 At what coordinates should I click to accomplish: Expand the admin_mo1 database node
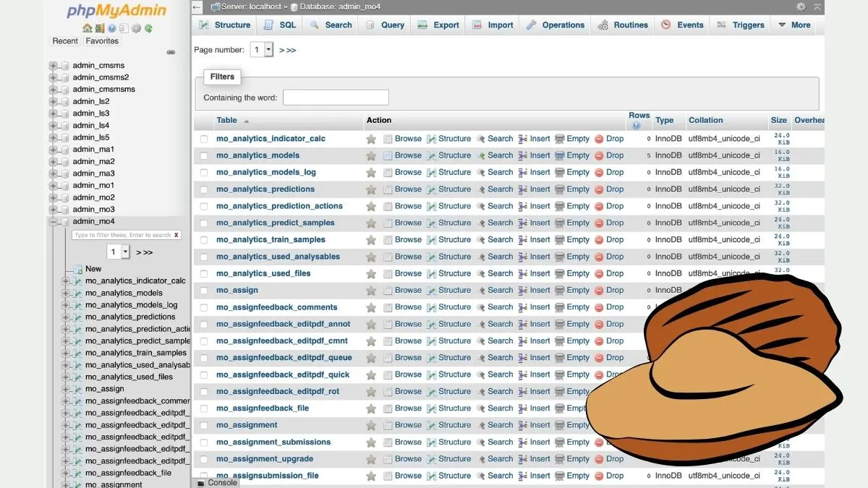click(x=53, y=186)
